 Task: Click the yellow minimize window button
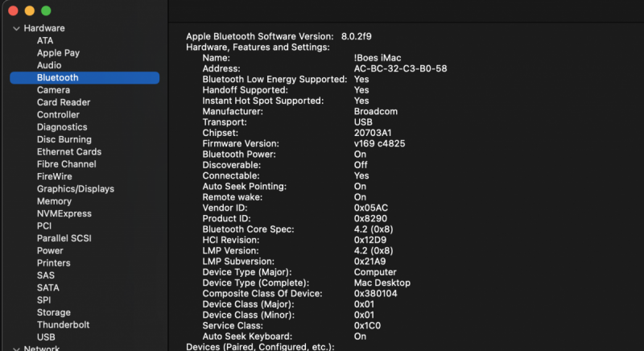[x=30, y=10]
